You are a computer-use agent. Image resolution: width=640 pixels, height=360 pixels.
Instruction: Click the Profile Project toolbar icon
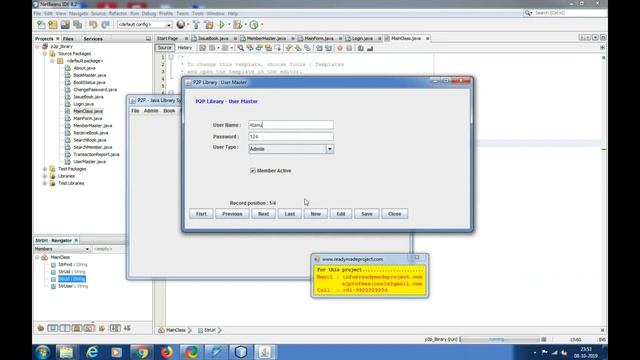(x=254, y=24)
